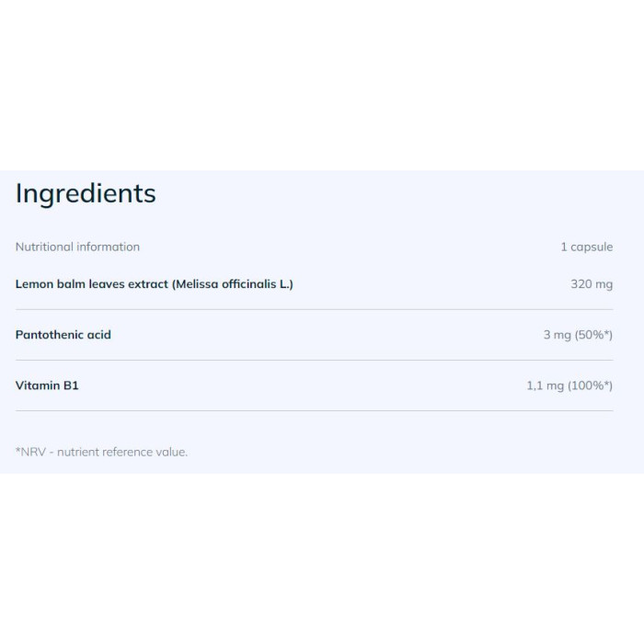Click the NRV nutrient reference value footnote
This screenshot has height=644, width=644.
click(101, 452)
